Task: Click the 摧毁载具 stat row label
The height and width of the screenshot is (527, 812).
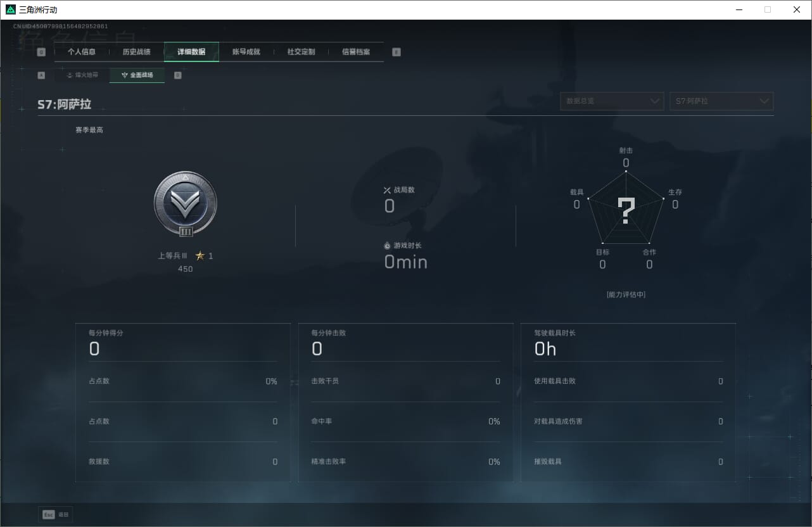Action: [548, 462]
